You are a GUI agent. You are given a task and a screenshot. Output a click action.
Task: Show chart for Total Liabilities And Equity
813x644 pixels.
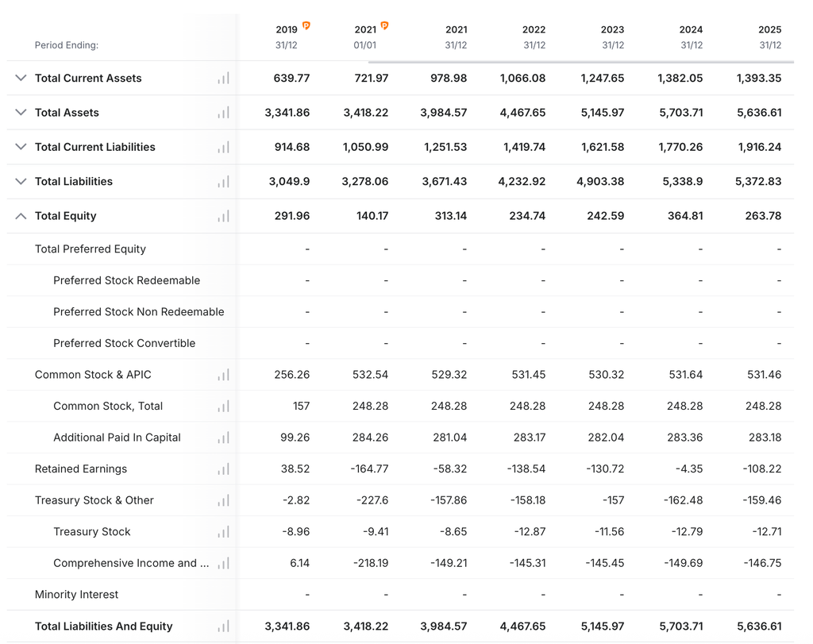(x=223, y=627)
